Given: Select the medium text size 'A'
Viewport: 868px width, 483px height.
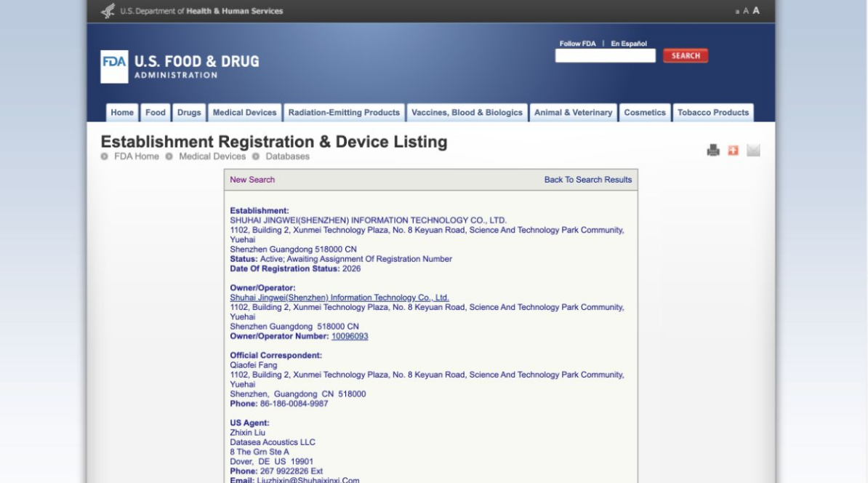Looking at the screenshot, I should click(x=746, y=11).
